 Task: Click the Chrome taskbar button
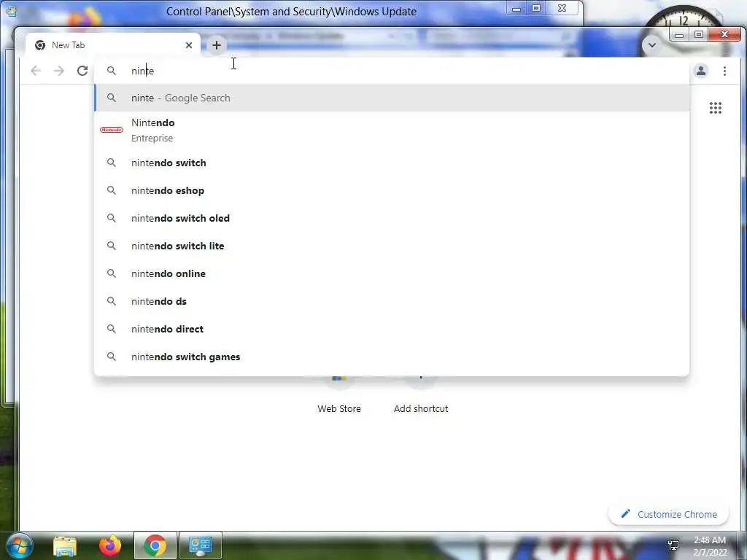[x=155, y=545]
